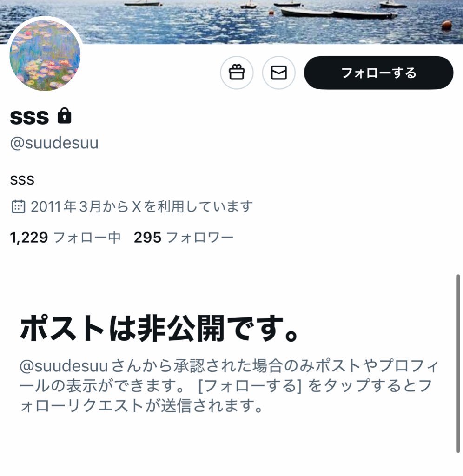Viewport: 463px width, 476px height.
Task: Click the bracketed [フォローする] text in notice
Action: click(250, 386)
